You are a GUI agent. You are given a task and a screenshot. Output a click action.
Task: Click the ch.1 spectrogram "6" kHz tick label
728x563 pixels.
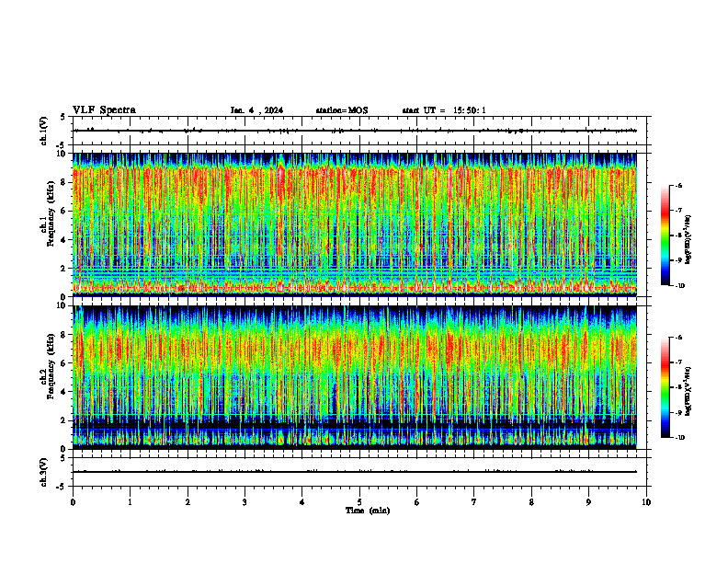pos(64,211)
